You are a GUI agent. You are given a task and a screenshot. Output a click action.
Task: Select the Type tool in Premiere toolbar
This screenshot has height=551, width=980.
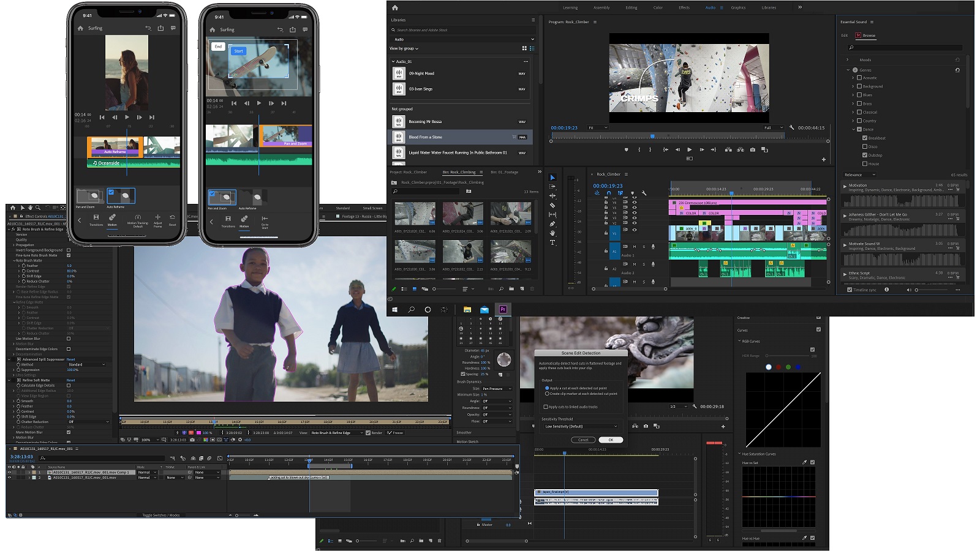pos(552,242)
